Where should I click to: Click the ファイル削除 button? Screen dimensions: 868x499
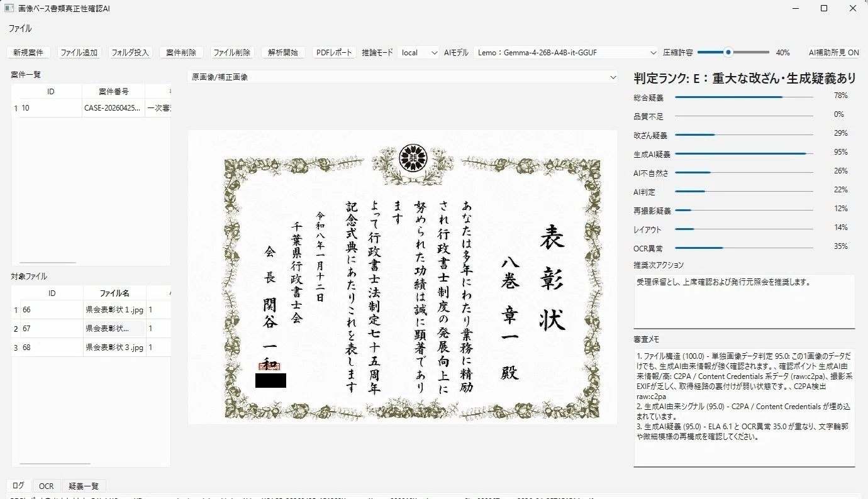[232, 53]
